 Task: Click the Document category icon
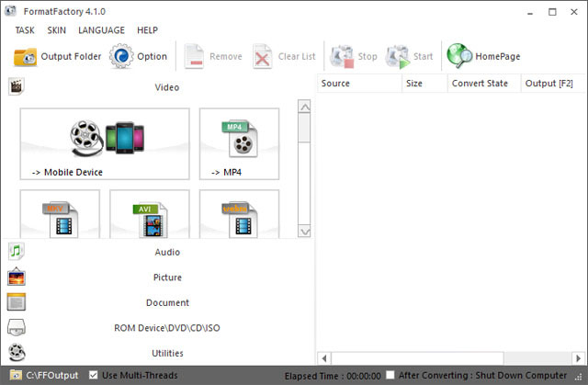(17, 302)
